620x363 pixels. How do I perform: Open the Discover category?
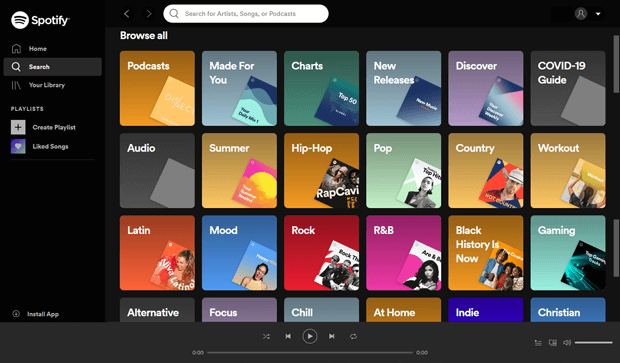coord(486,88)
